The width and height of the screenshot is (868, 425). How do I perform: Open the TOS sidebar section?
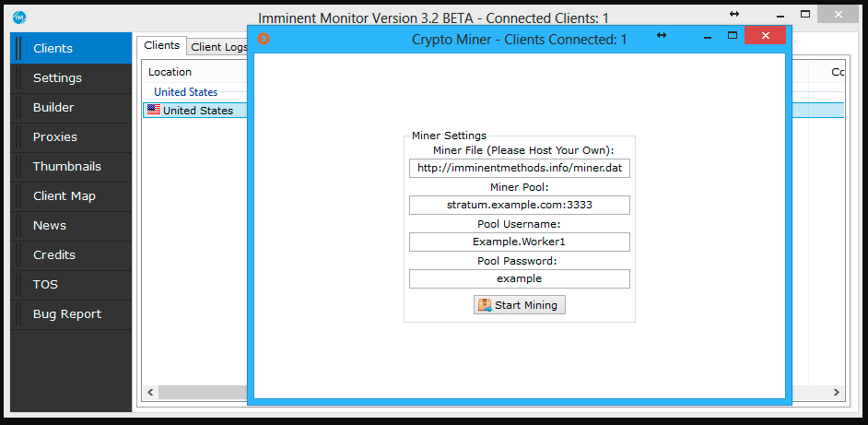[71, 284]
